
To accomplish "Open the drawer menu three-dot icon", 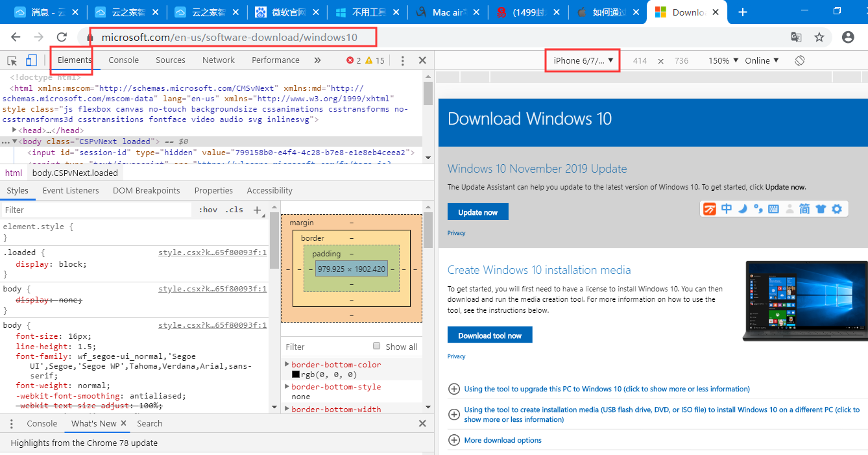I will pos(12,424).
